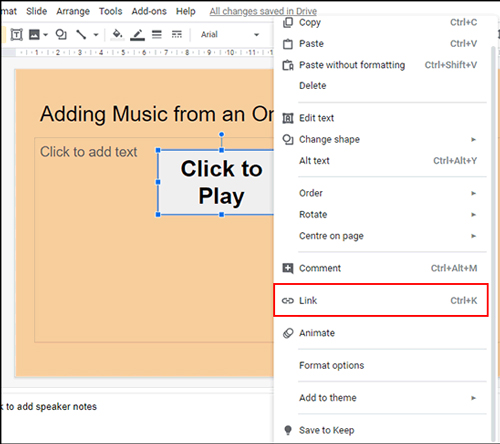Click the Fill colour paint bucket
The height and width of the screenshot is (444, 500).
(x=117, y=34)
